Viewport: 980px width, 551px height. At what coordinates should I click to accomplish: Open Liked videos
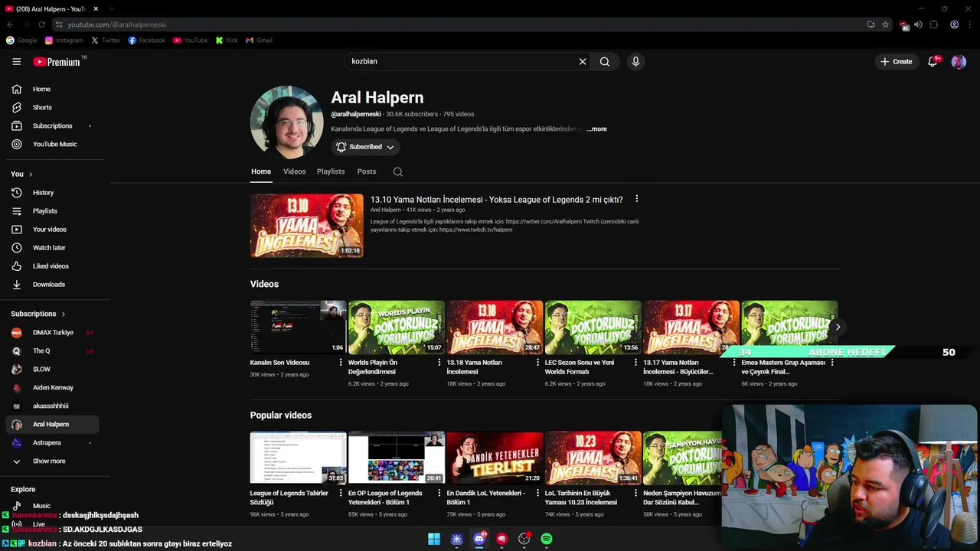52,266
